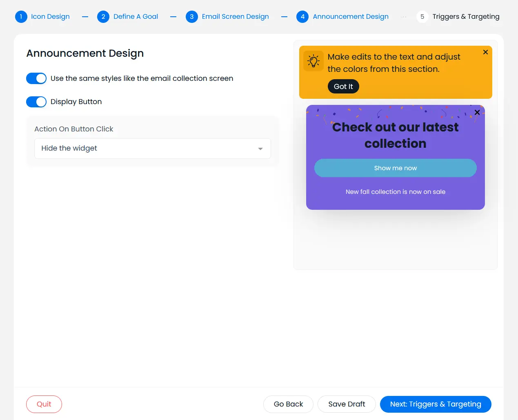Click the step 5 number circle icon
Screen dimensions: 518x420
click(x=422, y=17)
